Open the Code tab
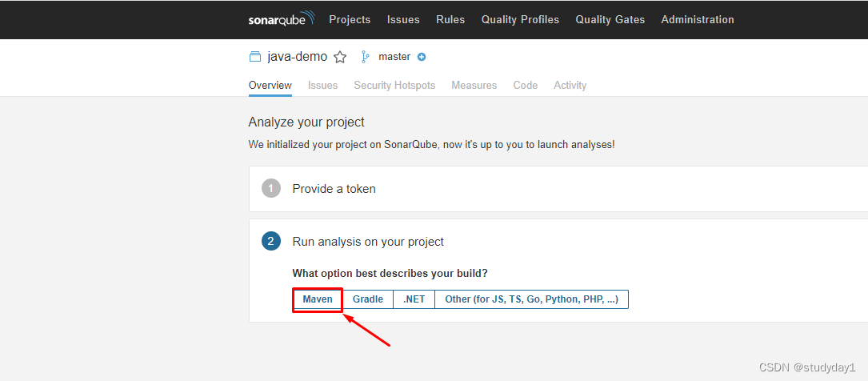Screen dimensions: 868x381 coord(526,86)
